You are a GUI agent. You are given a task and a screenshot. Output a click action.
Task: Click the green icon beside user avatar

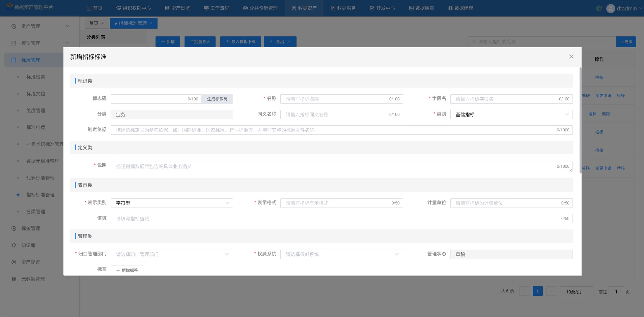(x=599, y=9)
